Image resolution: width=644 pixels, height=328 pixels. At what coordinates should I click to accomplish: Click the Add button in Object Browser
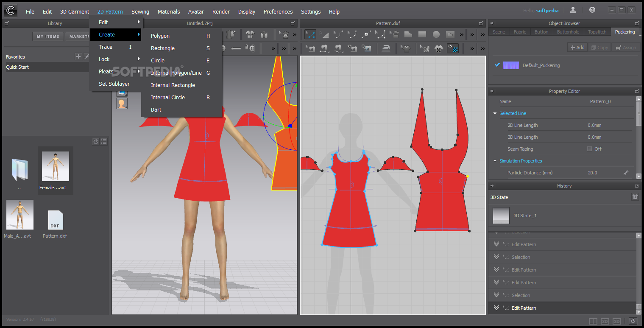577,48
